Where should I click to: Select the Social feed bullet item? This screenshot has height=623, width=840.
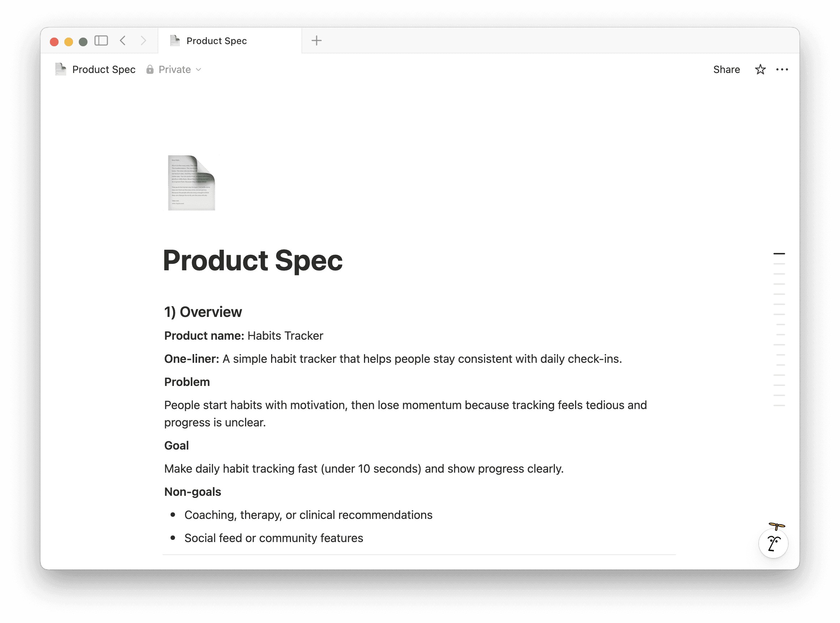pos(274,538)
